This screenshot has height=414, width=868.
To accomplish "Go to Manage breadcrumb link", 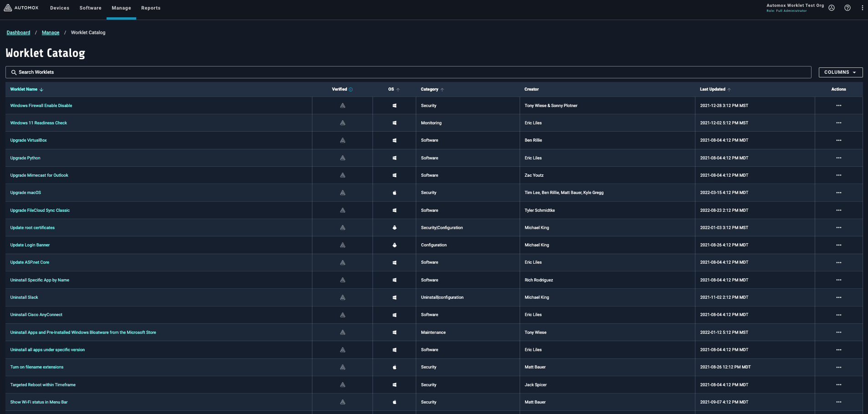I will [x=51, y=33].
